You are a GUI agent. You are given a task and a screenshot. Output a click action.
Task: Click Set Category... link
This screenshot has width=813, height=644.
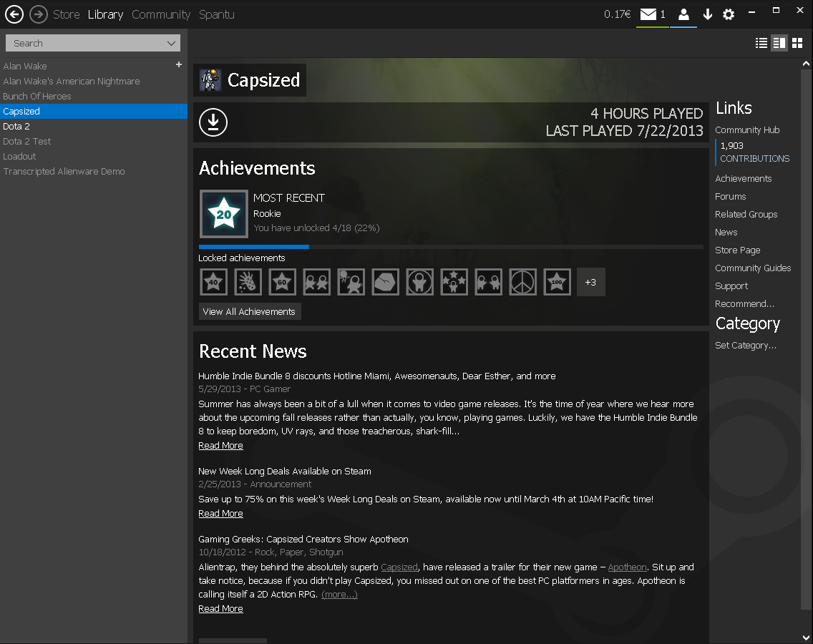pos(746,346)
